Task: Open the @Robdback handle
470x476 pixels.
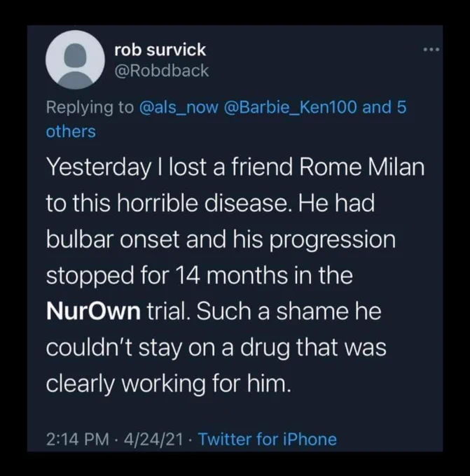Action: 162,71
